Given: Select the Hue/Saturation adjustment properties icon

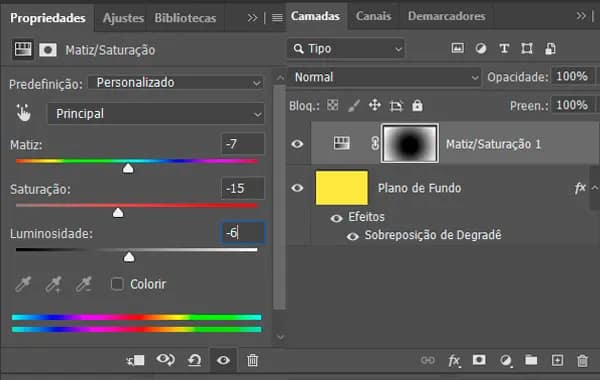Looking at the screenshot, I should (23, 50).
